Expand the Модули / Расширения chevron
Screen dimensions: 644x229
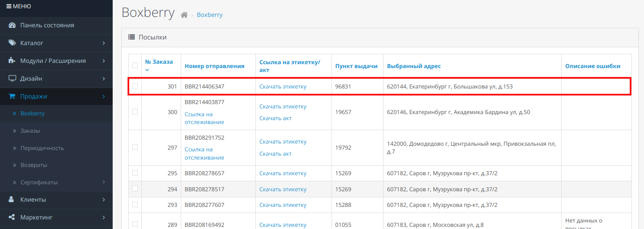(x=104, y=61)
